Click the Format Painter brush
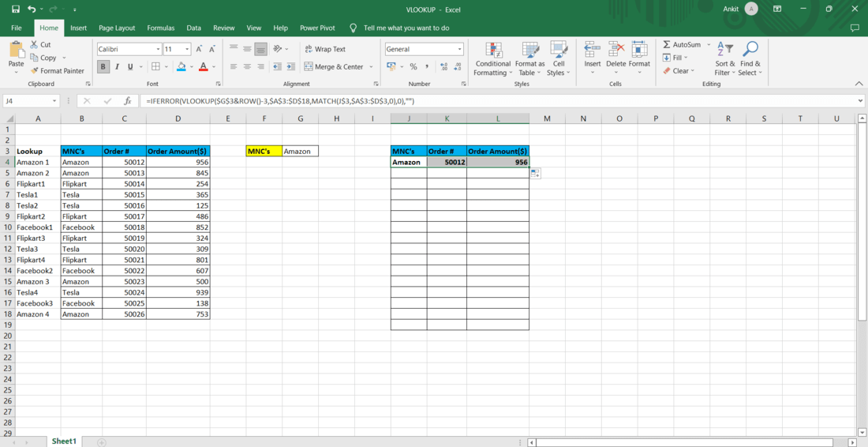Screen dimensions: 868x447 point(58,71)
